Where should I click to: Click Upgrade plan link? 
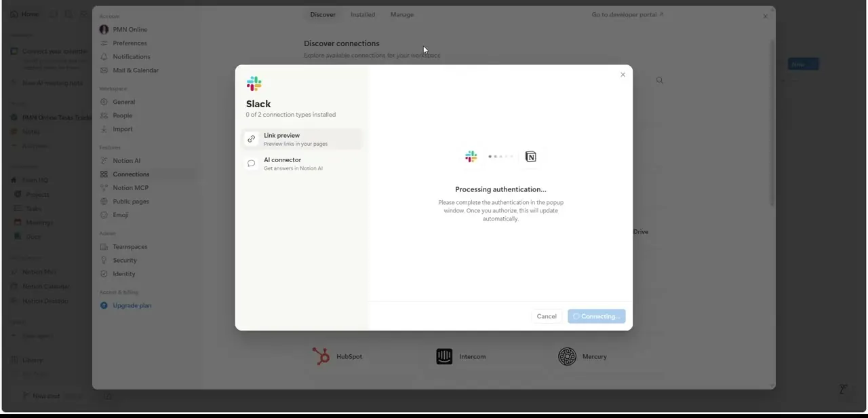132,305
